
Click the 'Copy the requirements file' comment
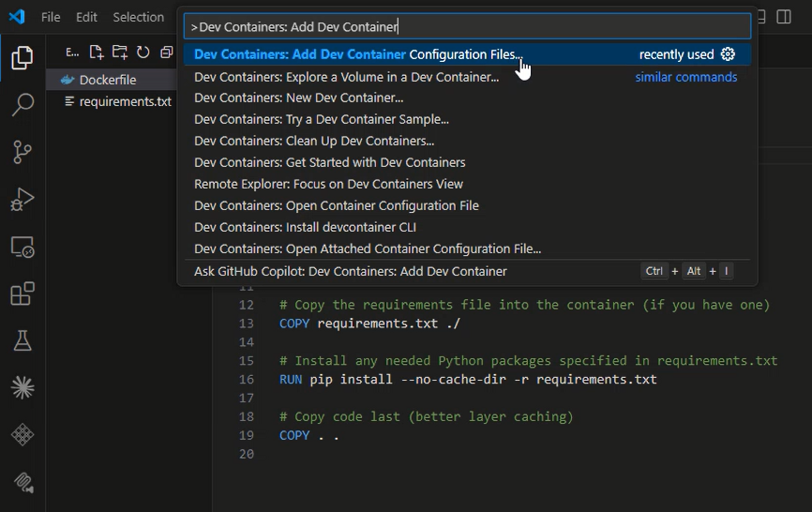click(x=524, y=305)
